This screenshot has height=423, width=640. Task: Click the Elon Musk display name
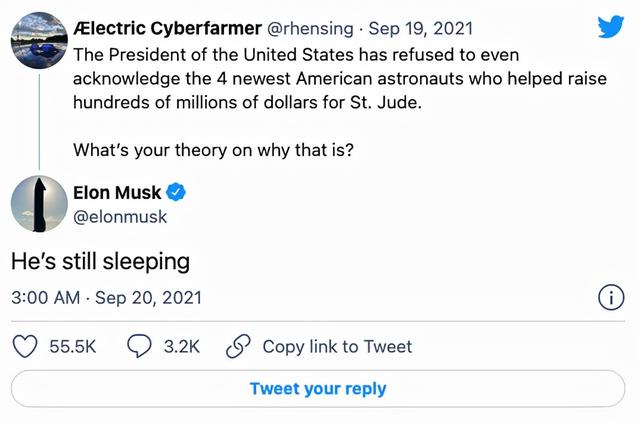[x=117, y=193]
